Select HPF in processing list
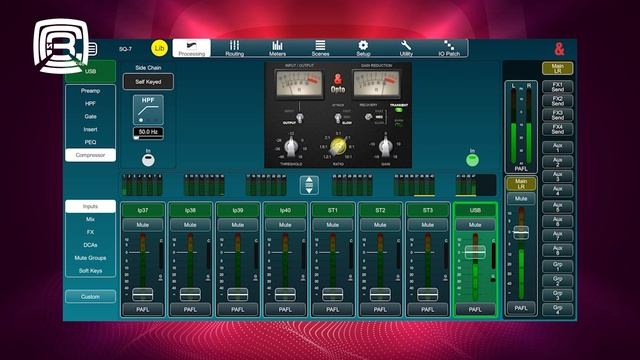This screenshot has height=360, width=640. 90,104
